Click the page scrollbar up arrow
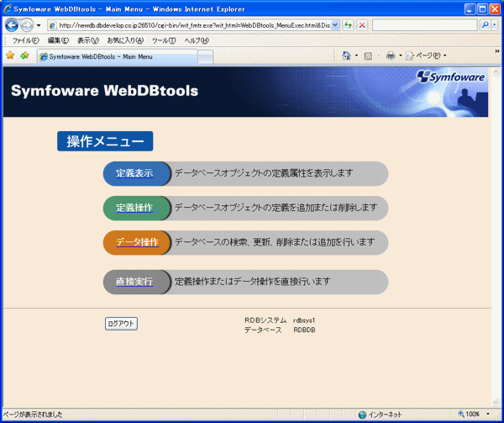 496,72
